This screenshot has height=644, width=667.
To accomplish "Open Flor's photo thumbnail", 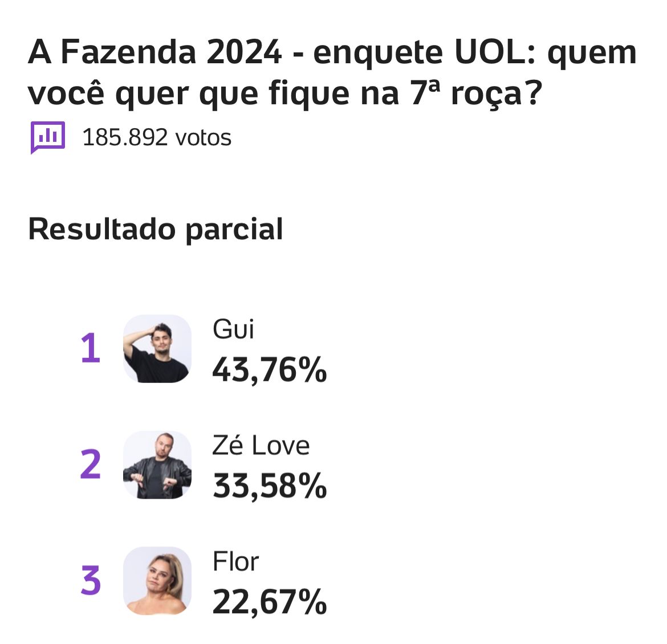I will 157,581.
